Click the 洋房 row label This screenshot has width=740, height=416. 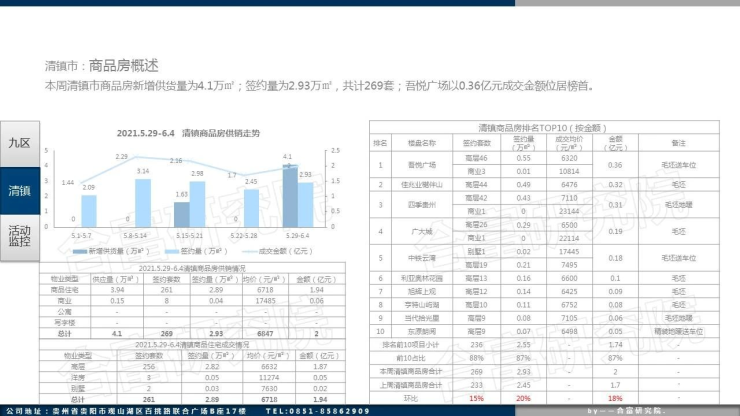pos(78,378)
